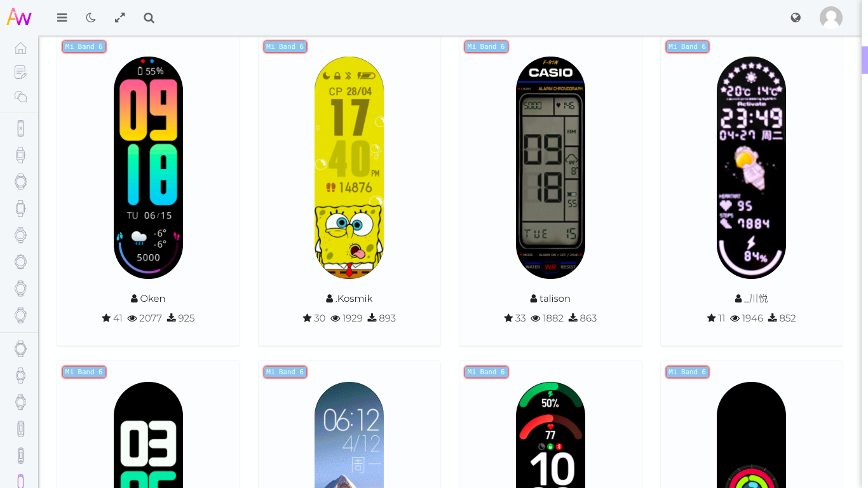Select the first round watch sidebar icon
The image size is (868, 488).
coord(20,182)
